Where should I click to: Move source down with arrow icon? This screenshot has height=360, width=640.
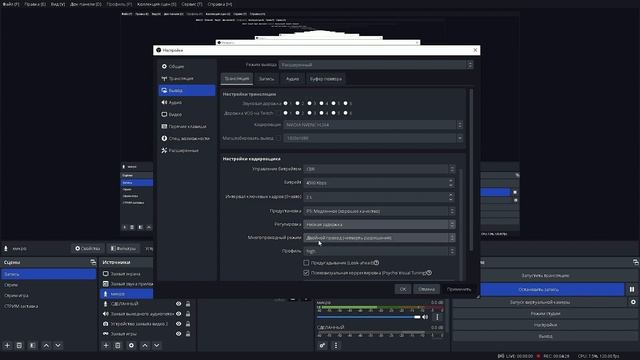point(157,345)
